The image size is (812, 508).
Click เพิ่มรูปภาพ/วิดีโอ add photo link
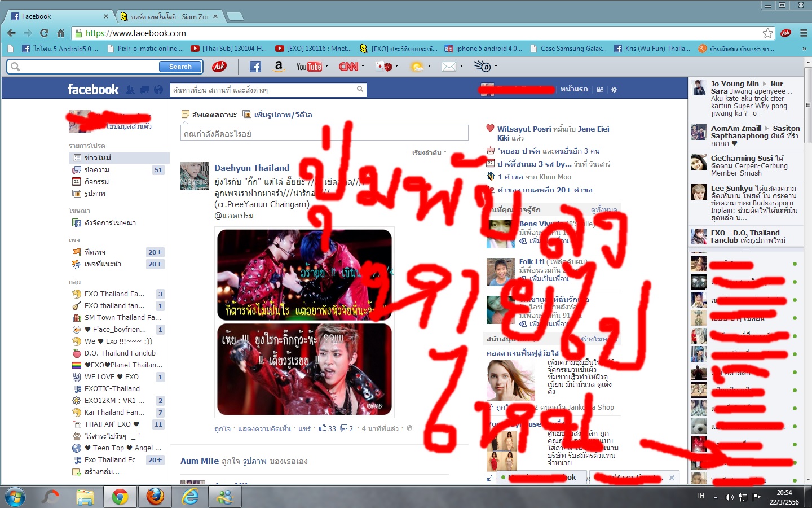coord(283,115)
